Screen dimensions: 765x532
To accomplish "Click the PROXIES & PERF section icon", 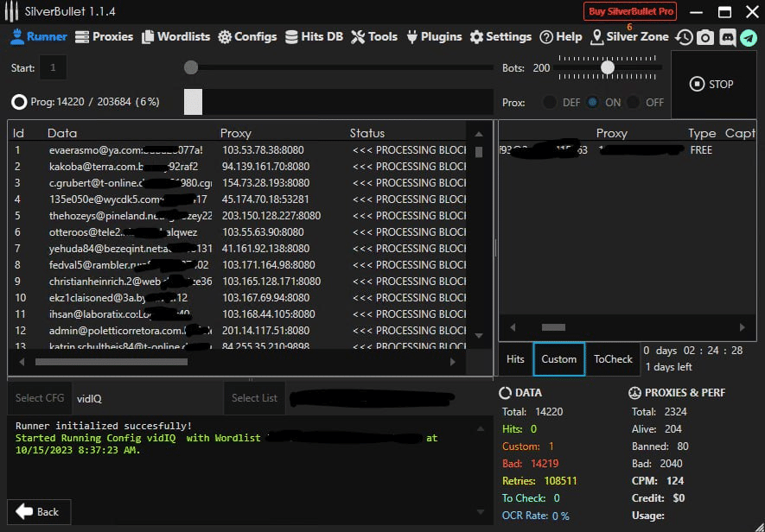I will [x=634, y=393].
